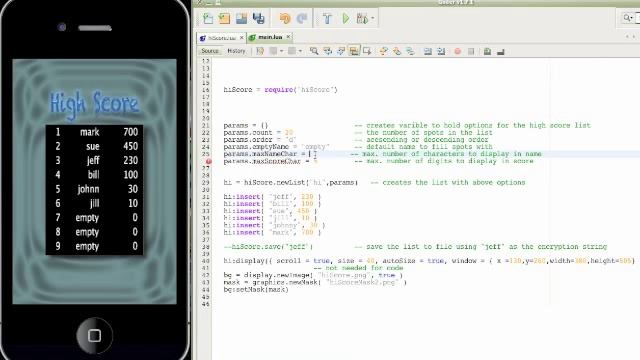Click the row 9 'empty 0' entry
The image size is (640, 360).
point(94,246)
